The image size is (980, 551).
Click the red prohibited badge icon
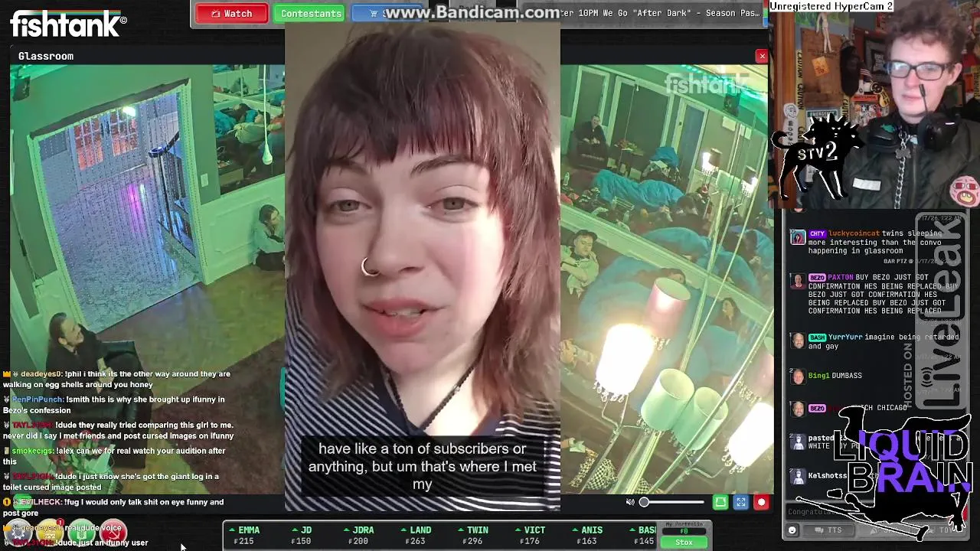click(113, 530)
